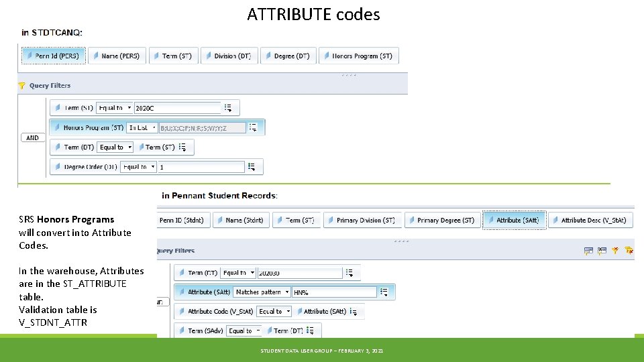Select the Primary Degree (ST) result object
Image resolution: width=644 pixels, height=362 pixels.
tap(442, 220)
